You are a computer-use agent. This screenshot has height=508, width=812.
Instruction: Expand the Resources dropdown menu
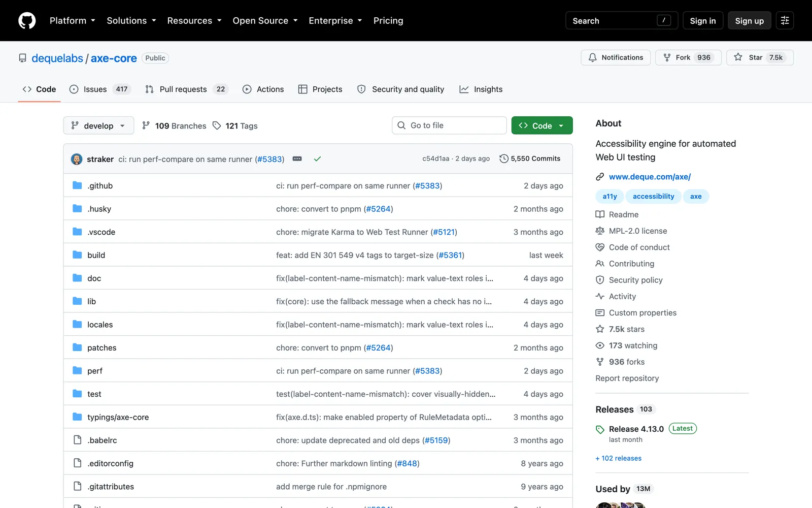click(194, 21)
